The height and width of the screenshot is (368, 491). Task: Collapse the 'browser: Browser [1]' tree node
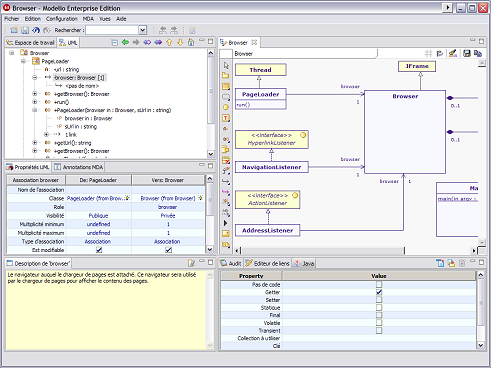point(35,77)
